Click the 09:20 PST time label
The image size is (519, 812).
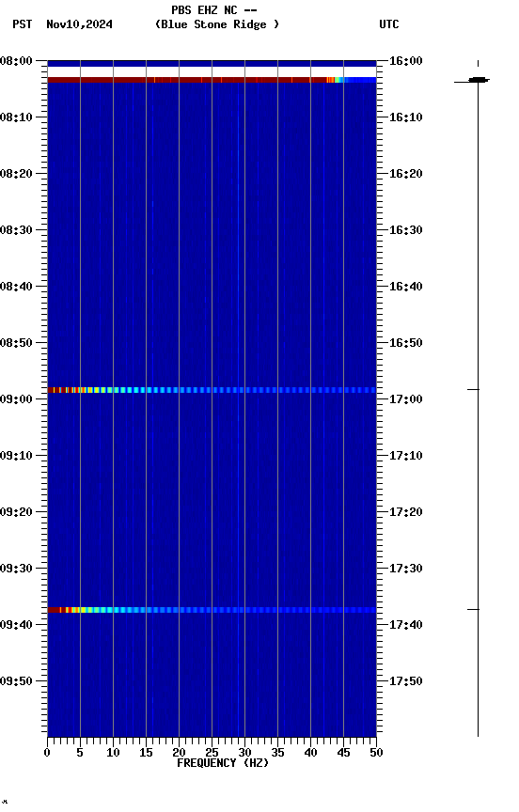click(16, 512)
